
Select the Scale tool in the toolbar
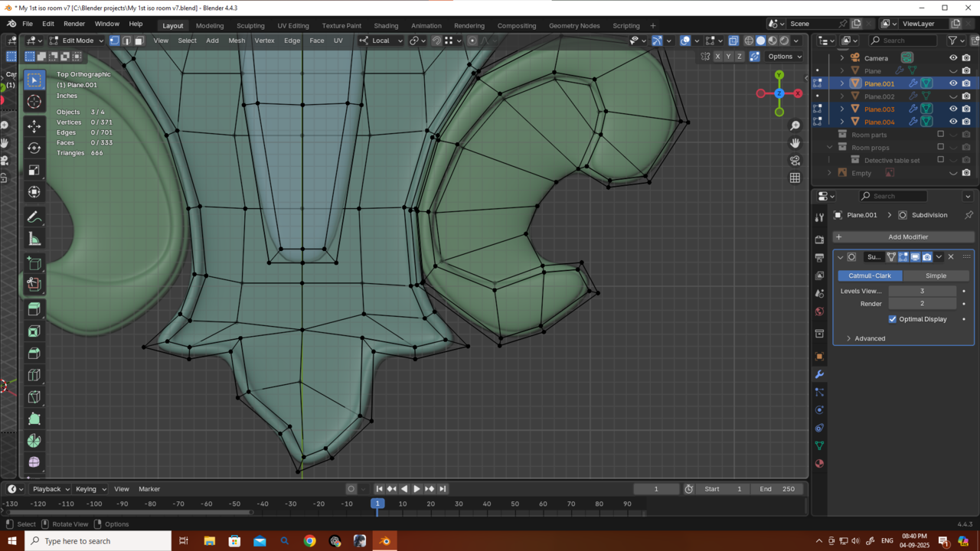[34, 170]
